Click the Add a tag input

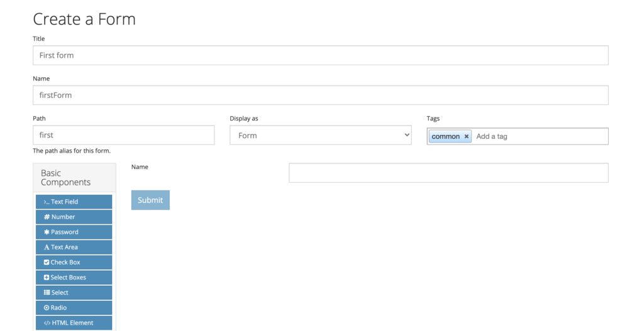coord(540,136)
